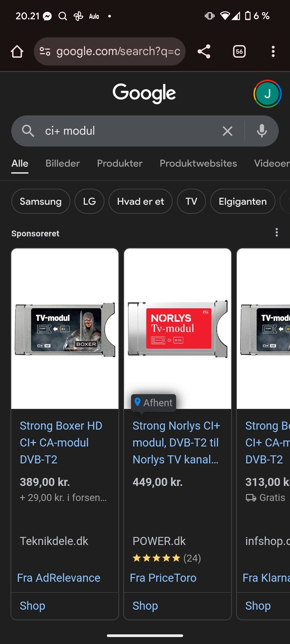The image size is (290, 644).
Task: Start voice search with microphone icon
Action: 262,131
